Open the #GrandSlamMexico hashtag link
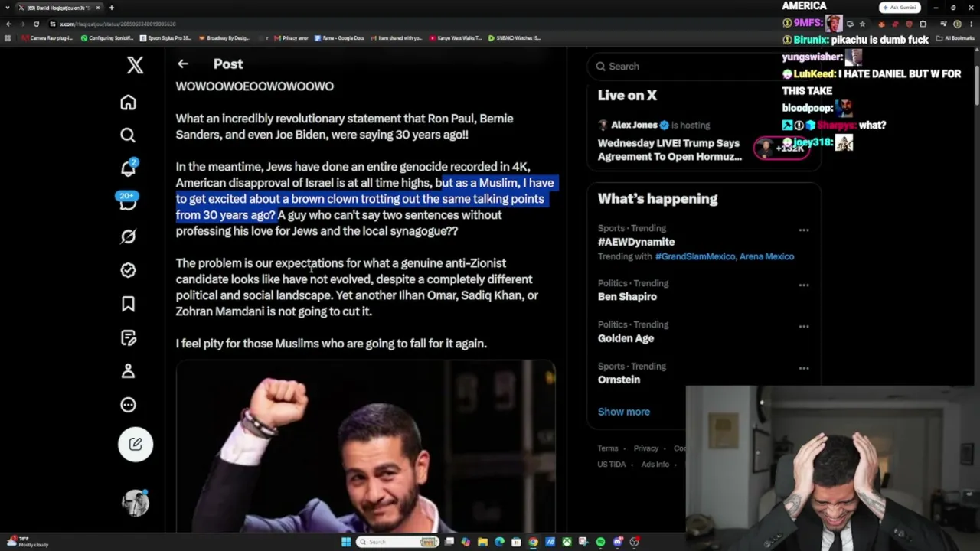Viewport: 980px width, 551px height. (x=694, y=256)
